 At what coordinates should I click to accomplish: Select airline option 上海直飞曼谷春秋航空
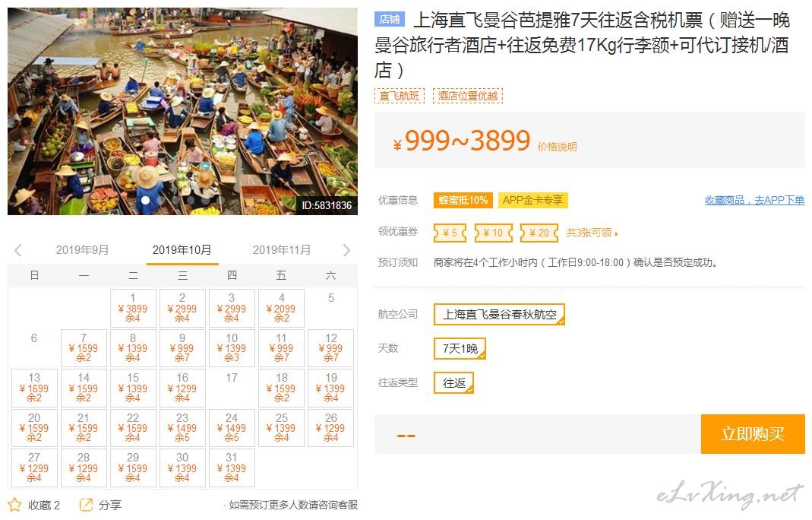[499, 314]
